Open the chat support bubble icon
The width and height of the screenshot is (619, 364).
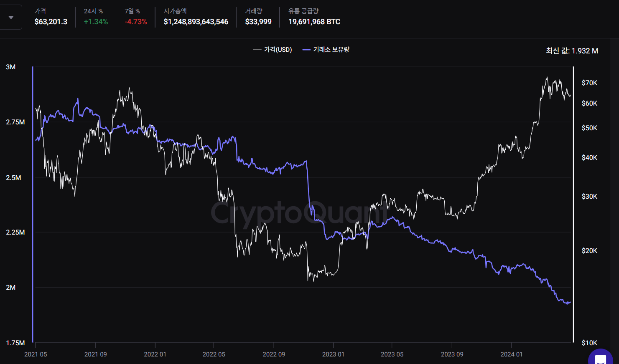pos(601,359)
